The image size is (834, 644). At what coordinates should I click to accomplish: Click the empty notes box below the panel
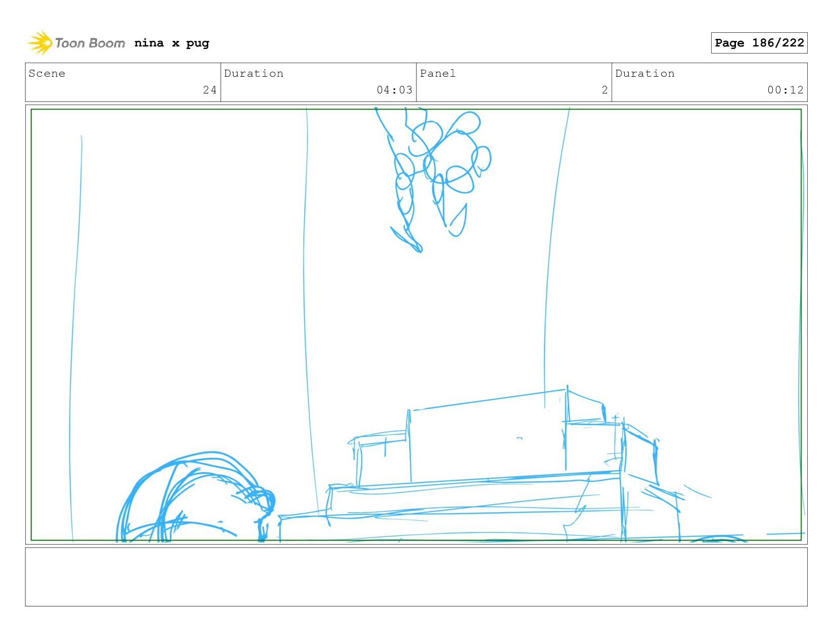416,577
